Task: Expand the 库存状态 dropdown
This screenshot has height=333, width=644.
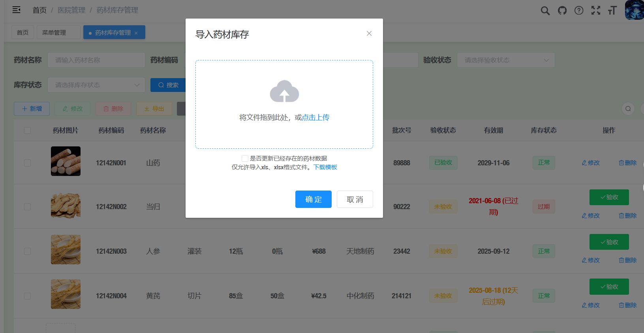Action: pos(96,85)
